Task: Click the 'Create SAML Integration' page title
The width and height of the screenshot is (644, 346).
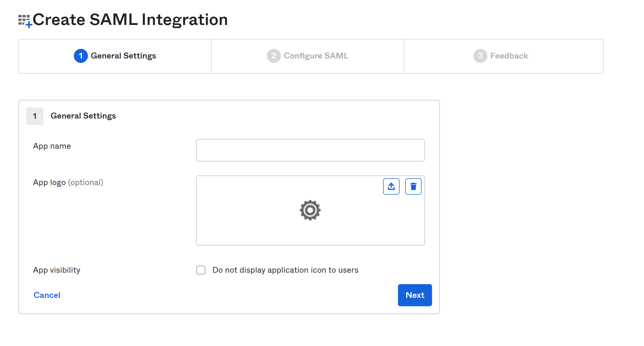Action: coord(130,19)
